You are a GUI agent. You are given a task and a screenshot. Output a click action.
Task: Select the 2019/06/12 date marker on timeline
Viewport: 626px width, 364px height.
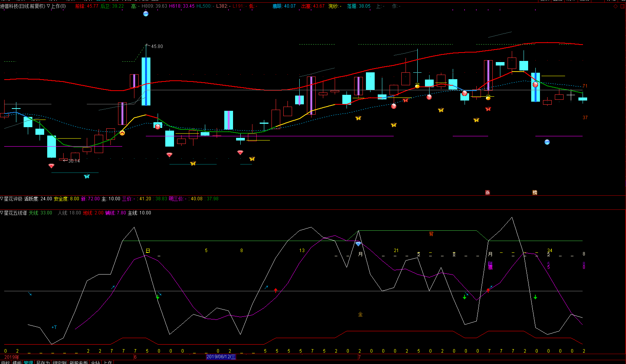(221, 357)
